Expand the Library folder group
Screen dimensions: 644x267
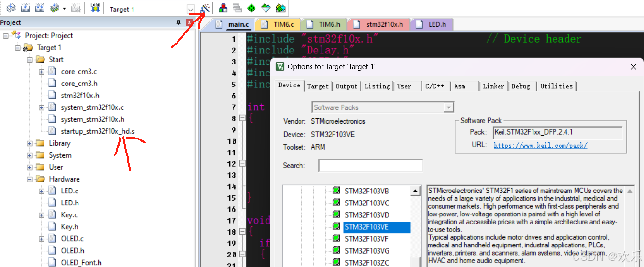pos(30,143)
